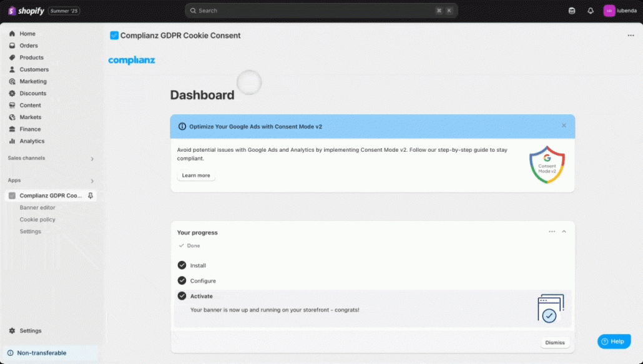Select the Products icon in the sidebar
The height and width of the screenshot is (364, 643).
click(x=12, y=57)
